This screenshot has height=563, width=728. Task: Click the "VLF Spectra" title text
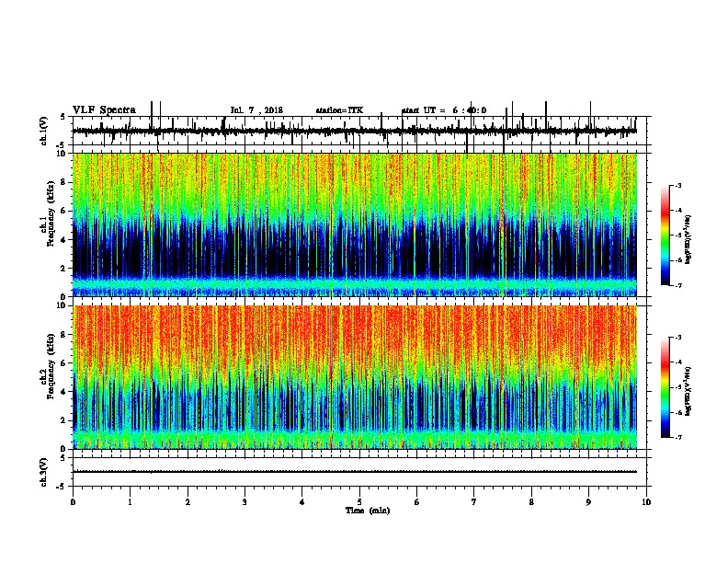tap(104, 110)
